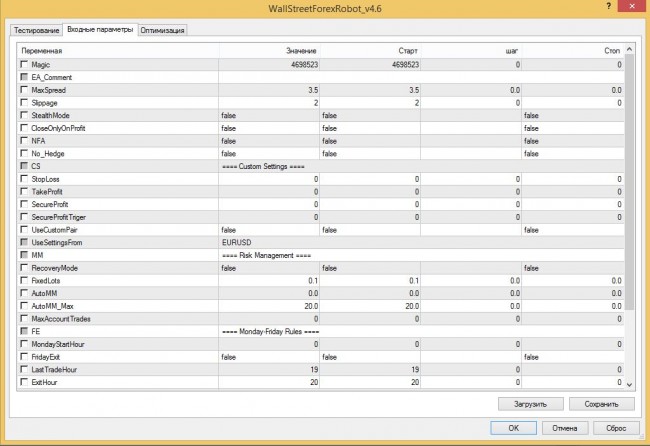Select the ExitHour value 20 cell
The width and height of the screenshot is (650, 446).
tap(269, 382)
